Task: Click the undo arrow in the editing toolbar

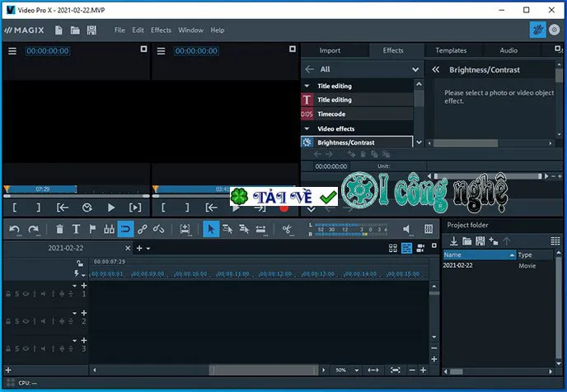Action: 15,229
